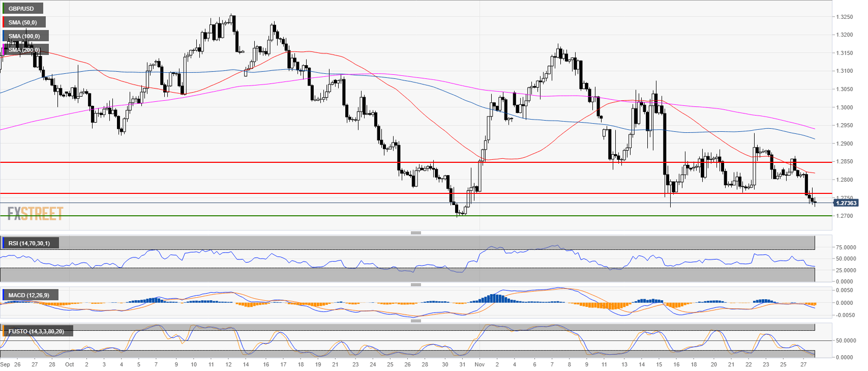The height and width of the screenshot is (371, 868).
Task: Grab the divider handle above RSI panel
Action: click(416, 233)
